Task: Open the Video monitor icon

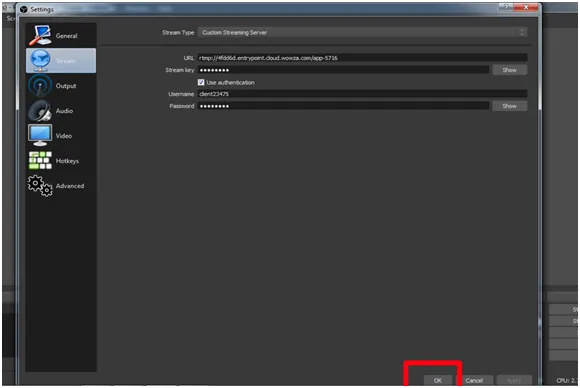Action: (x=40, y=135)
